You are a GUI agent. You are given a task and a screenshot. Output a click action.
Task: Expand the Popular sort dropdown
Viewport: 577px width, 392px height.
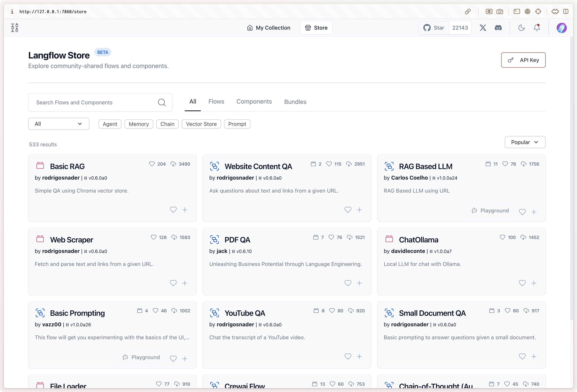(525, 142)
